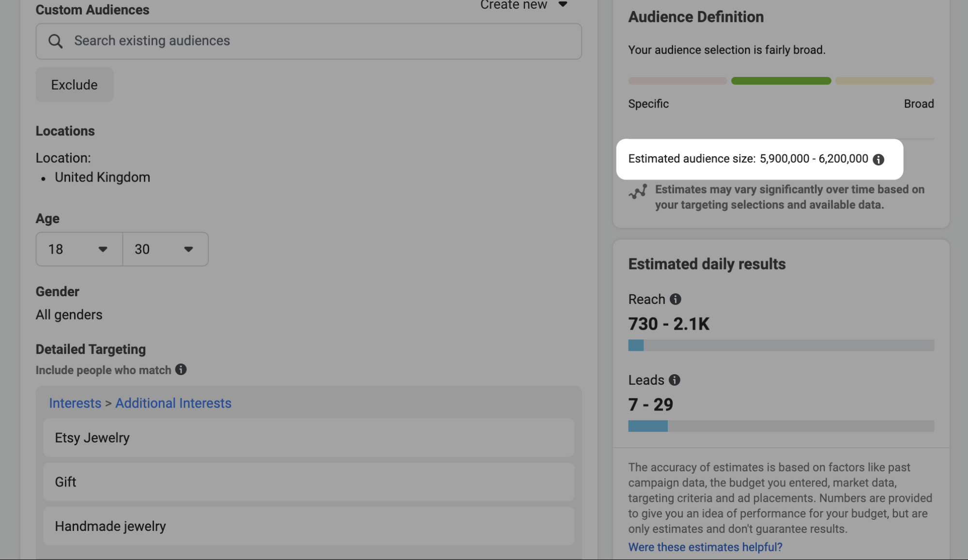968x560 pixels.
Task: Click the United Kingdom location entry
Action: pyautogui.click(x=102, y=177)
